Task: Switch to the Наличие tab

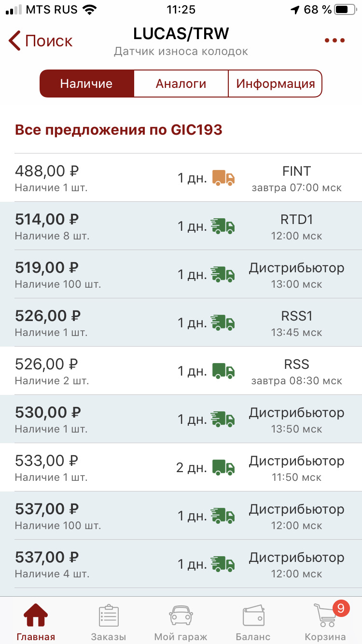Action: (86, 84)
